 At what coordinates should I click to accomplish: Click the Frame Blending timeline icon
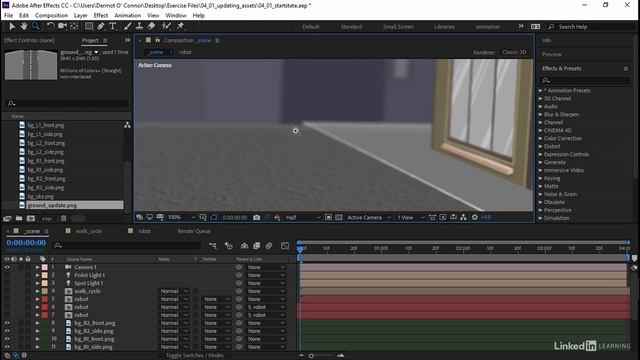pyautogui.click(x=256, y=245)
